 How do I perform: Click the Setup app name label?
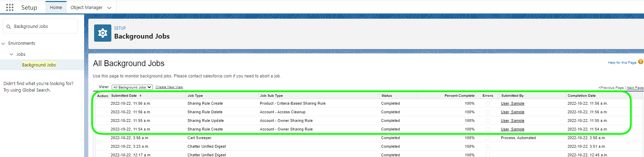[x=29, y=8]
